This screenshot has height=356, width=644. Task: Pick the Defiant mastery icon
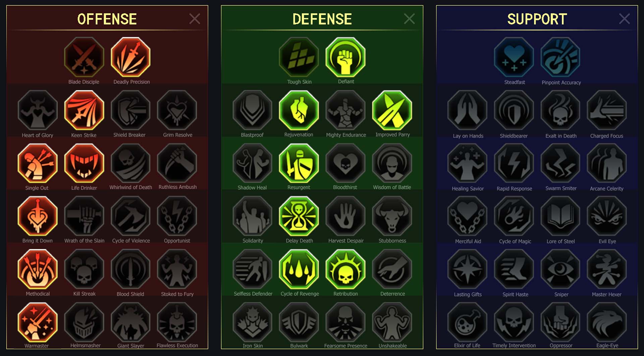[x=345, y=57]
